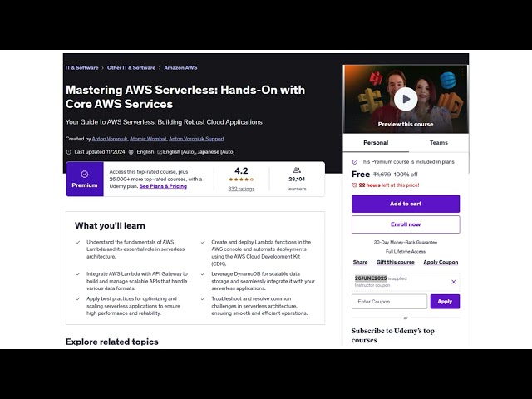
Task: Click checkmark beside 'Apply best practices'
Action: tap(78, 299)
